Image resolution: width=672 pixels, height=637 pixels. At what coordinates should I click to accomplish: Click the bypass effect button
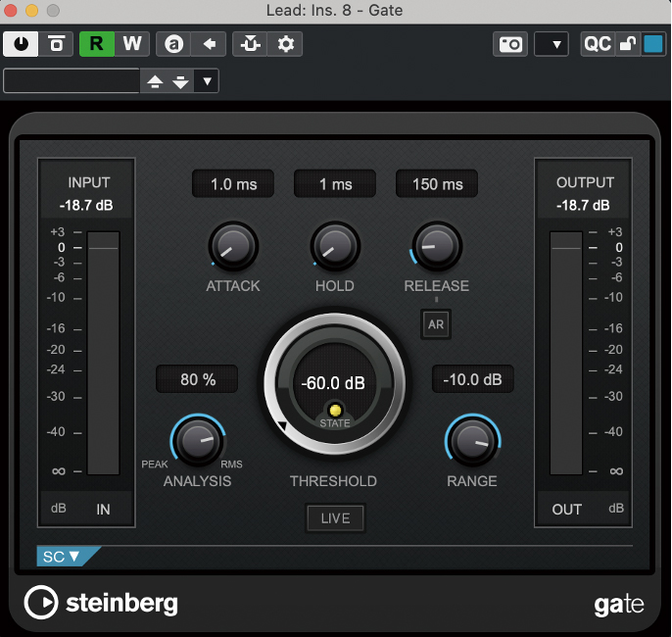pos(56,44)
